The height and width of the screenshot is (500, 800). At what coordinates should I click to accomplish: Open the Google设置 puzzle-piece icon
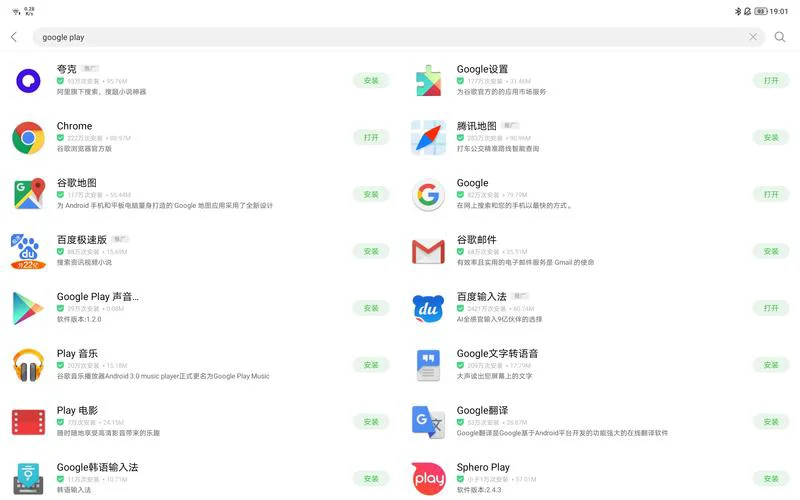pos(428,81)
